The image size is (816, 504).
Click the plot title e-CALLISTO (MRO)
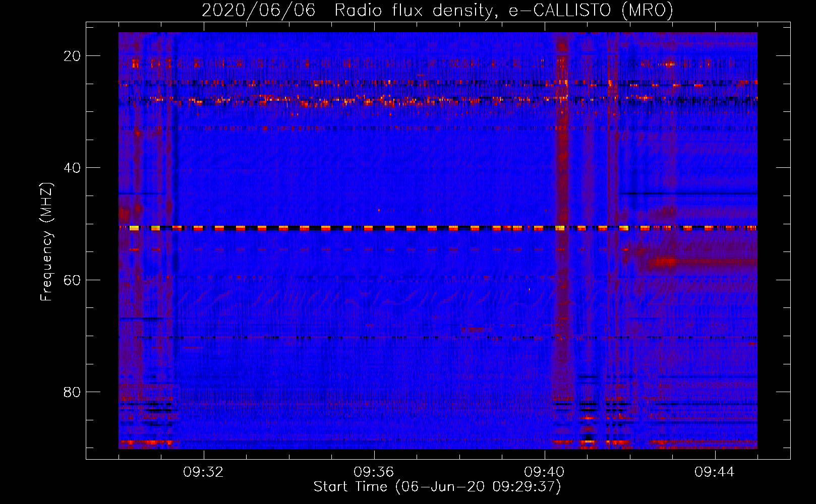point(591,10)
